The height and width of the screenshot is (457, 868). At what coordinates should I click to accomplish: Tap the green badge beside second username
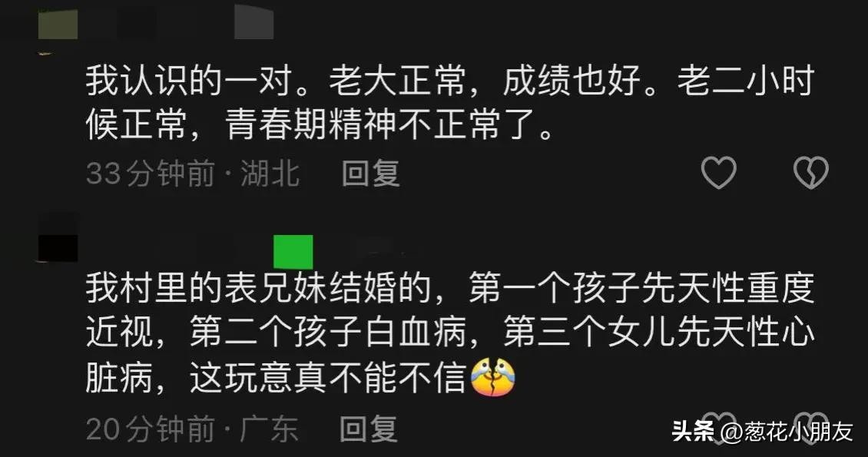click(x=293, y=252)
